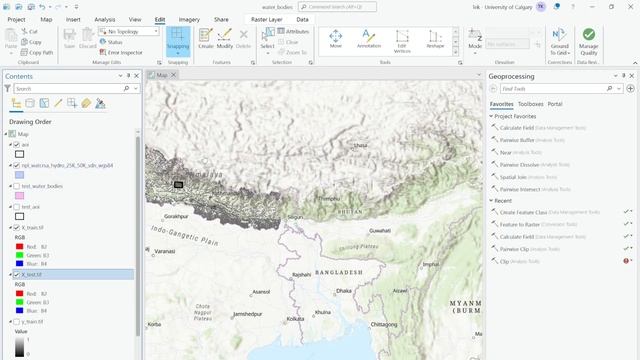The height and width of the screenshot is (360, 640).
Task: Switch Contents to List By Snapping
Action: [72, 103]
